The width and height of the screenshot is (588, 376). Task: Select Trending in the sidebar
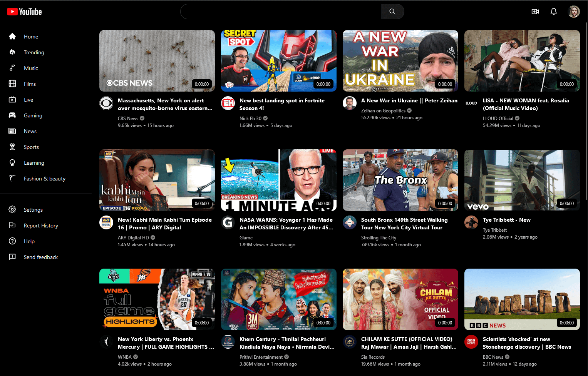tap(34, 52)
